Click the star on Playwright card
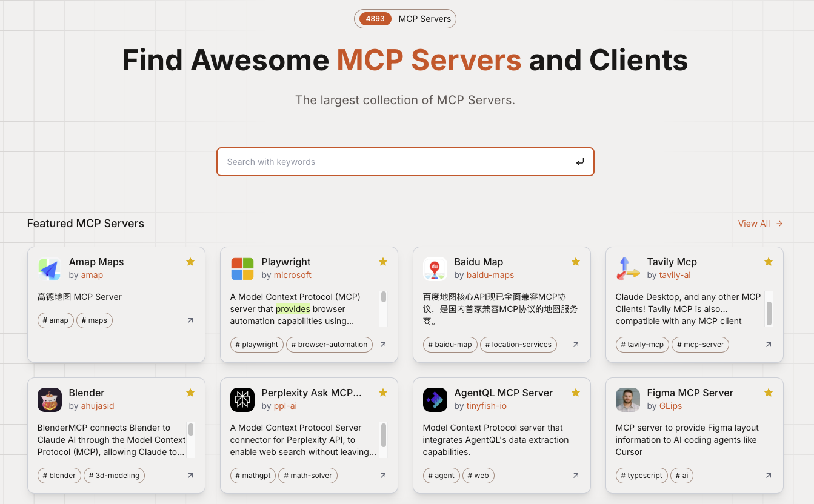Viewport: 814px width, 504px height. click(x=383, y=262)
